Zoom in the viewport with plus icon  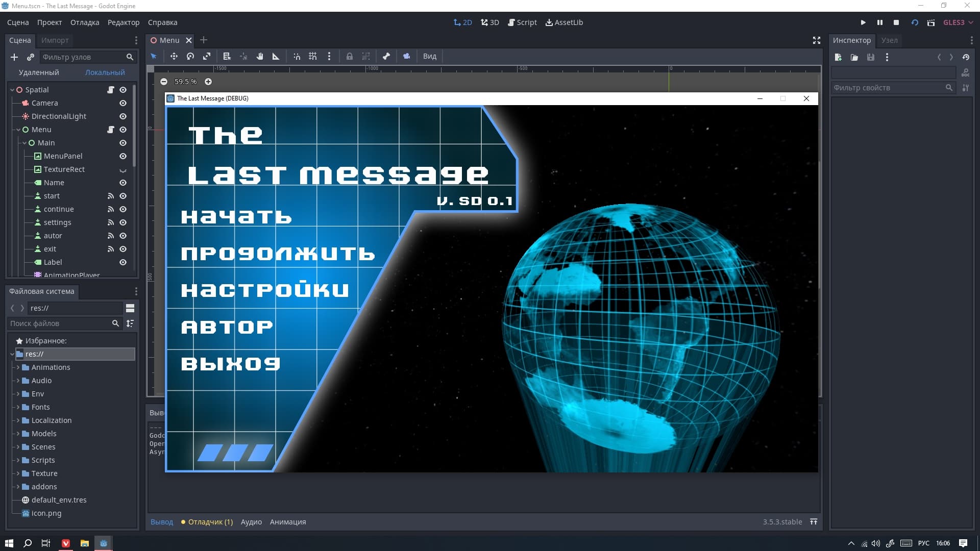coord(208,82)
